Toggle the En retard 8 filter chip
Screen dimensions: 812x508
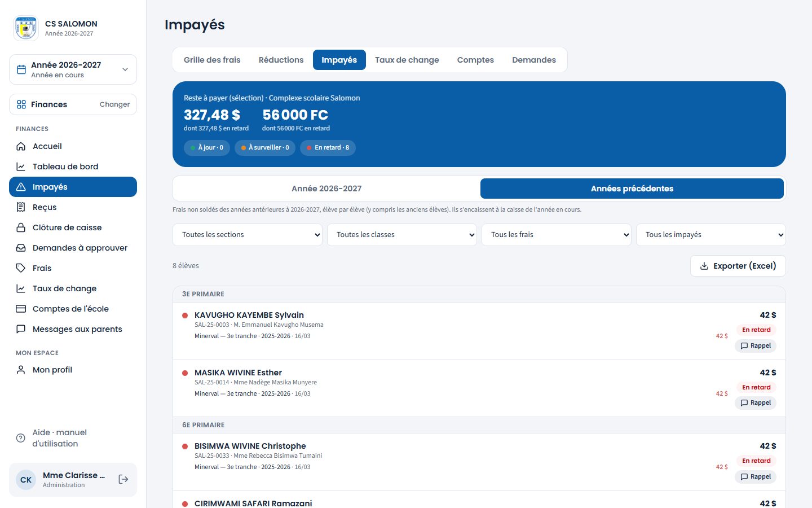coord(328,147)
